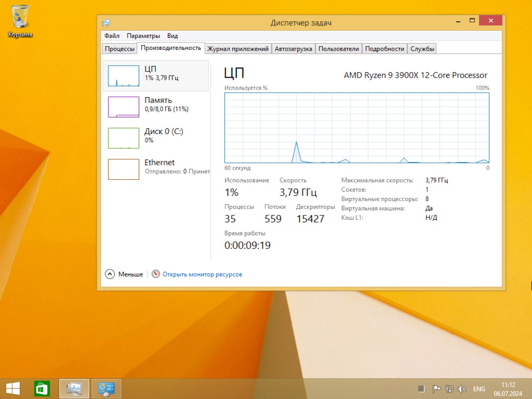The width and height of the screenshot is (532, 399).
Task: Open Task Manager from the taskbar
Action: coord(74,388)
